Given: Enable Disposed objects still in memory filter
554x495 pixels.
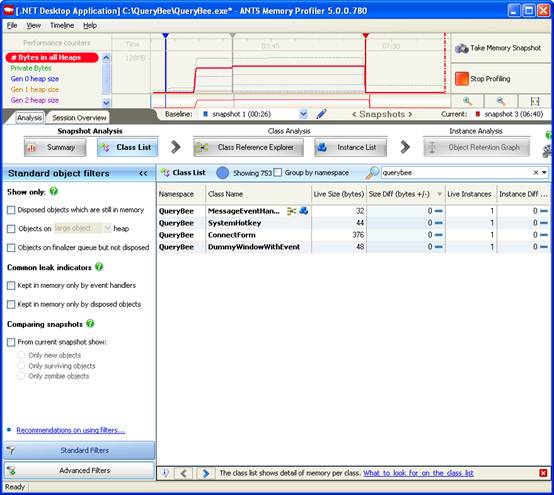Looking at the screenshot, I should (x=11, y=210).
